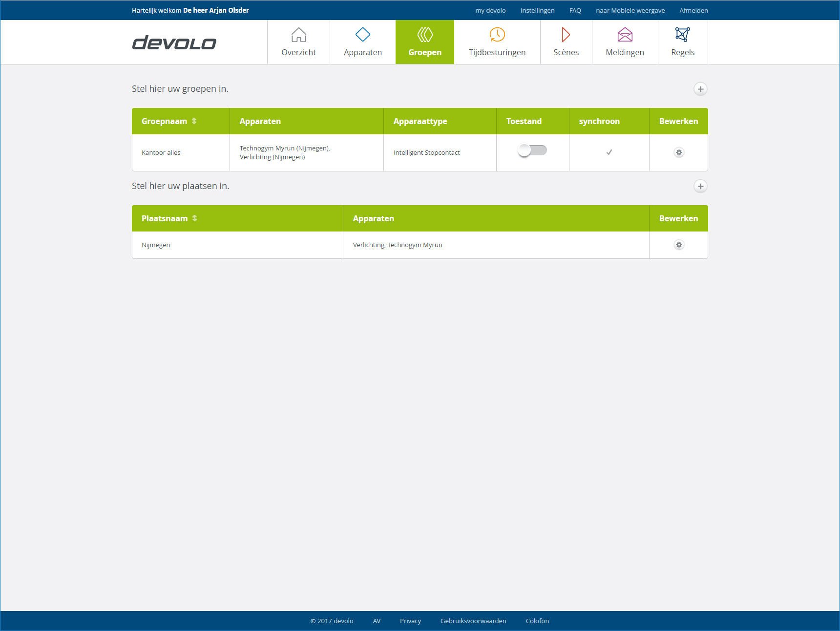Open the Scènes tab
840x631 pixels.
click(x=566, y=42)
